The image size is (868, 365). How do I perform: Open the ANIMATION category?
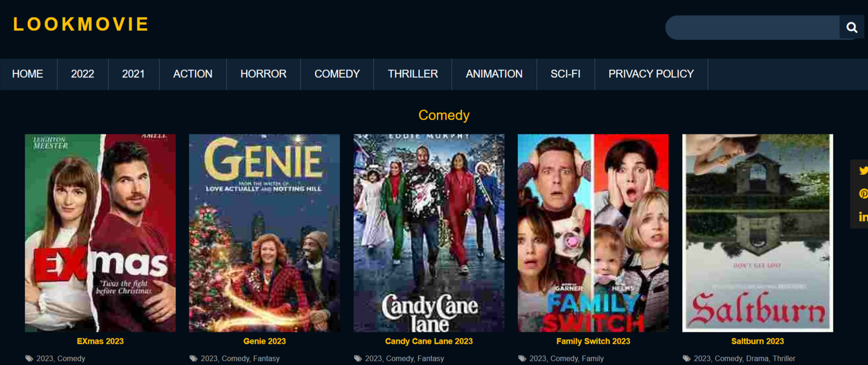(x=494, y=74)
